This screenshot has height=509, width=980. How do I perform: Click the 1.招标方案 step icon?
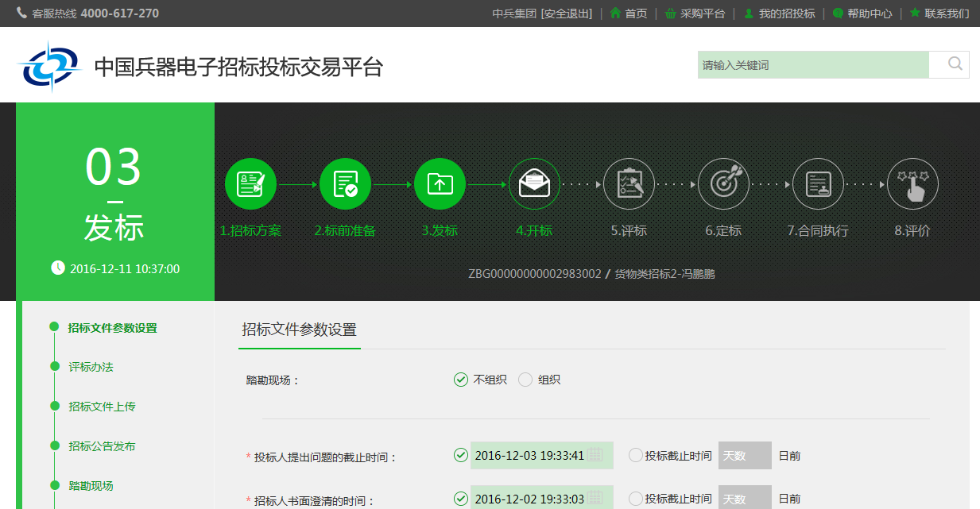[250, 183]
